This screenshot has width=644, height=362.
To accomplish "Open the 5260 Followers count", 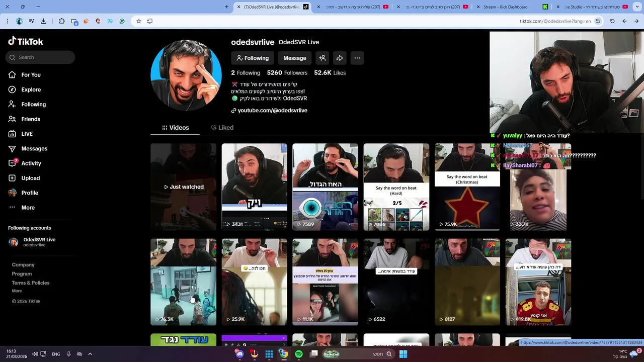I will [287, 73].
